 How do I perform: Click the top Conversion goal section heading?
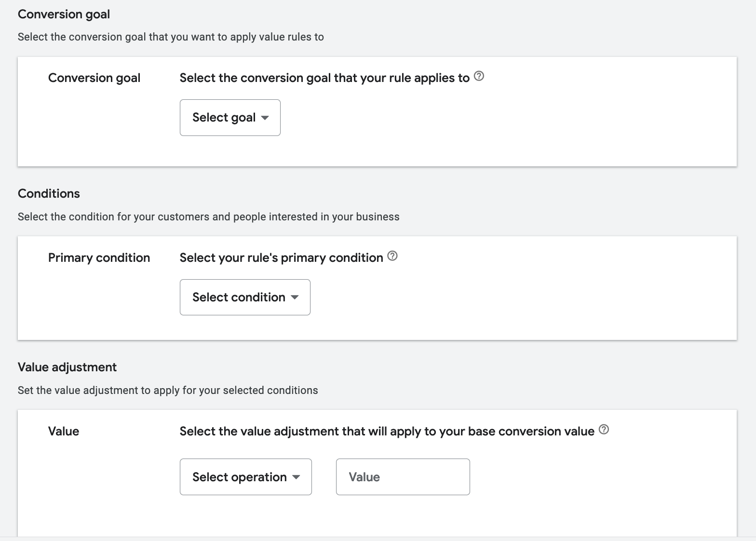click(x=64, y=14)
